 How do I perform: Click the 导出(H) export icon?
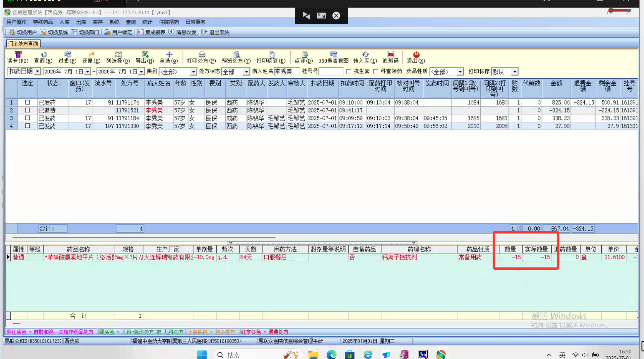145,55
